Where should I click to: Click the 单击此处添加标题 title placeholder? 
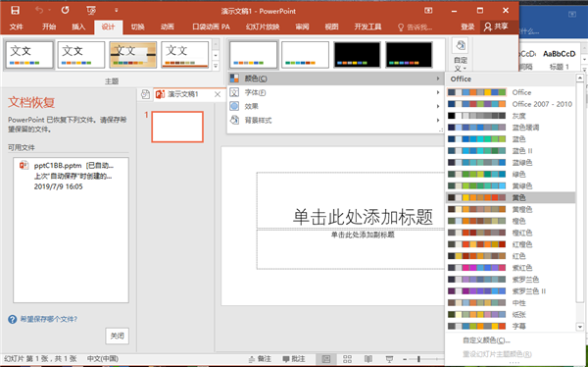pos(363,217)
